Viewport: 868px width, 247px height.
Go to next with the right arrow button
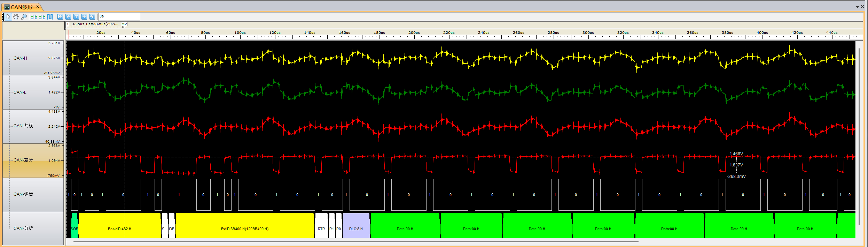click(84, 17)
